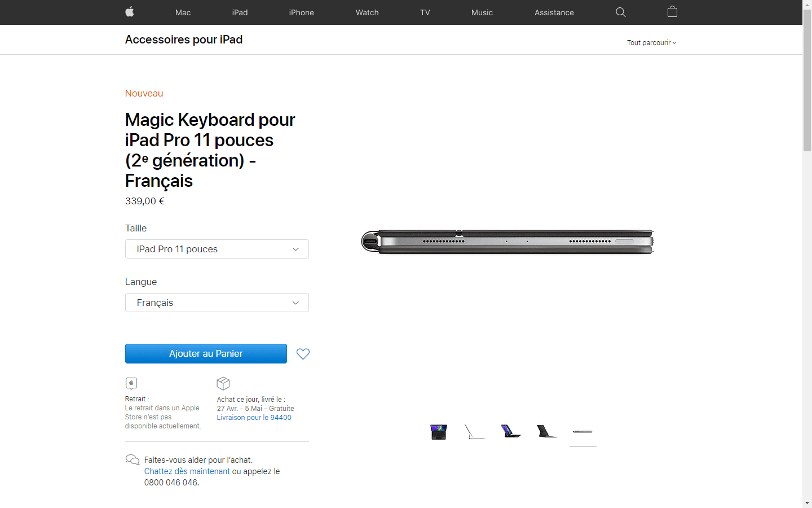812x508 pixels.
Task: Open the shopping bag icon
Action: 672,12
